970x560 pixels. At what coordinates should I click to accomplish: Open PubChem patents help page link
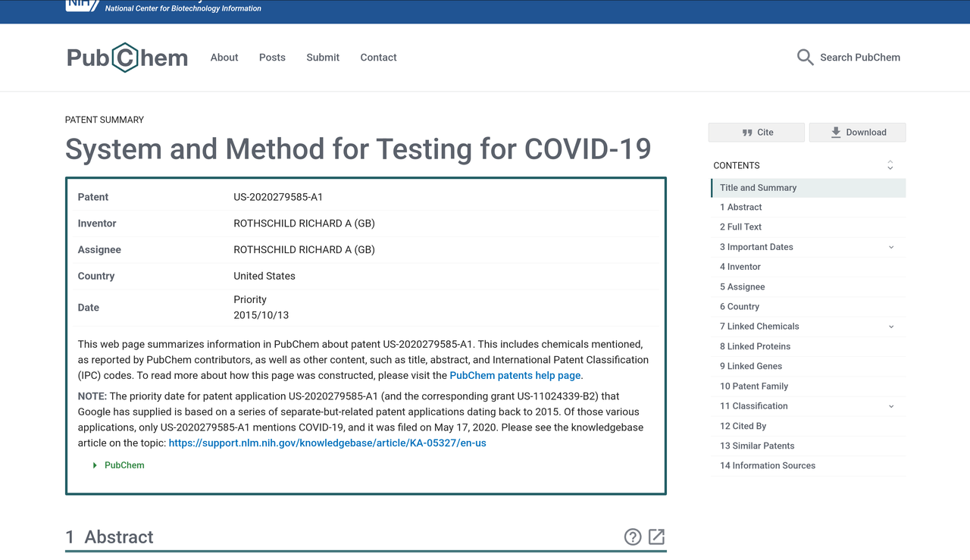(515, 375)
